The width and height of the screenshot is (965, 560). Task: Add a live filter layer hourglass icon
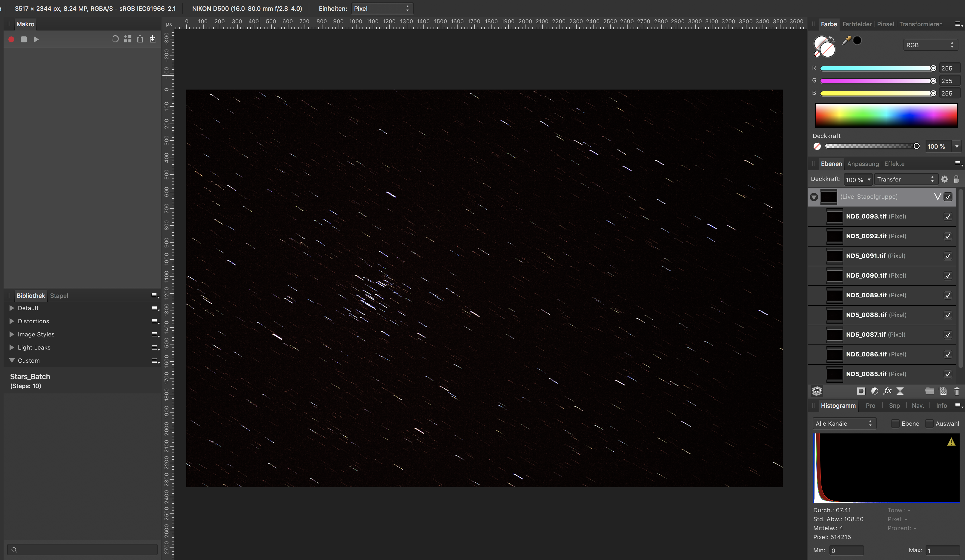pyautogui.click(x=900, y=391)
